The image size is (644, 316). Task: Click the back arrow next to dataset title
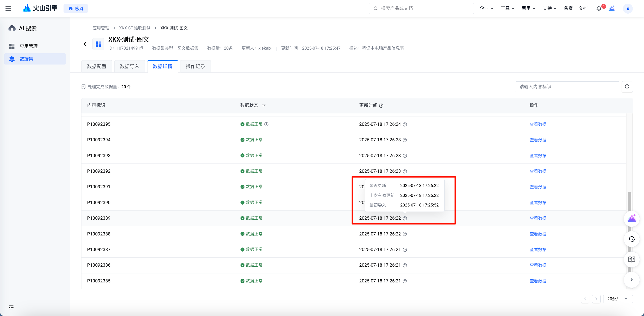point(85,44)
